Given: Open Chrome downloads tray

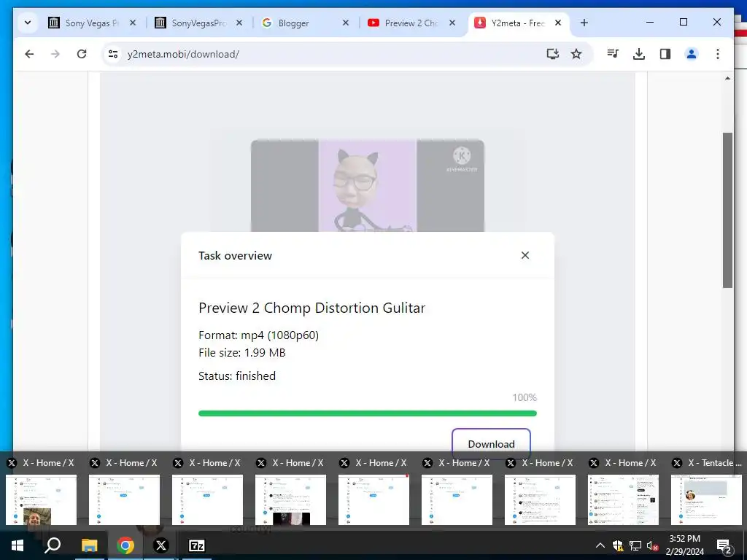Looking at the screenshot, I should (x=639, y=54).
